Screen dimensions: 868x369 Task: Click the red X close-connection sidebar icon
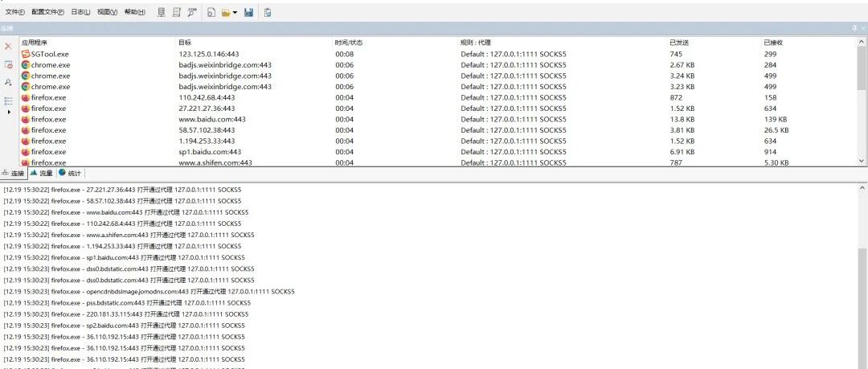[8, 47]
